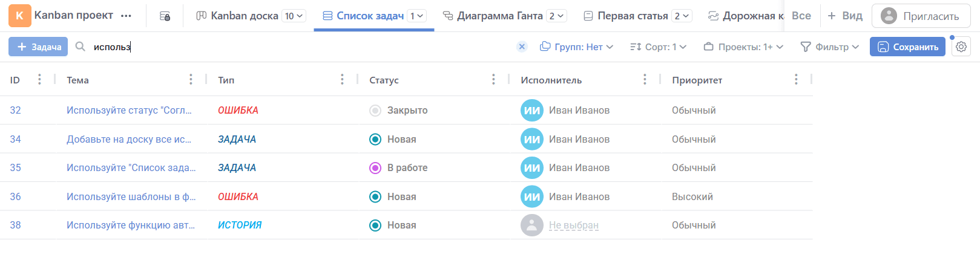This screenshot has width=980, height=269.
Task: Click the Закрыто status circle on task 32
Action: coord(375,111)
